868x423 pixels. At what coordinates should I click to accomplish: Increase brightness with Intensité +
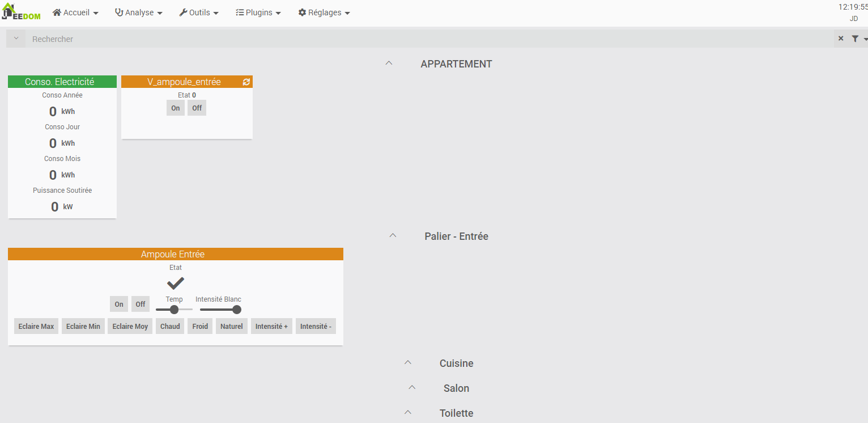click(272, 326)
